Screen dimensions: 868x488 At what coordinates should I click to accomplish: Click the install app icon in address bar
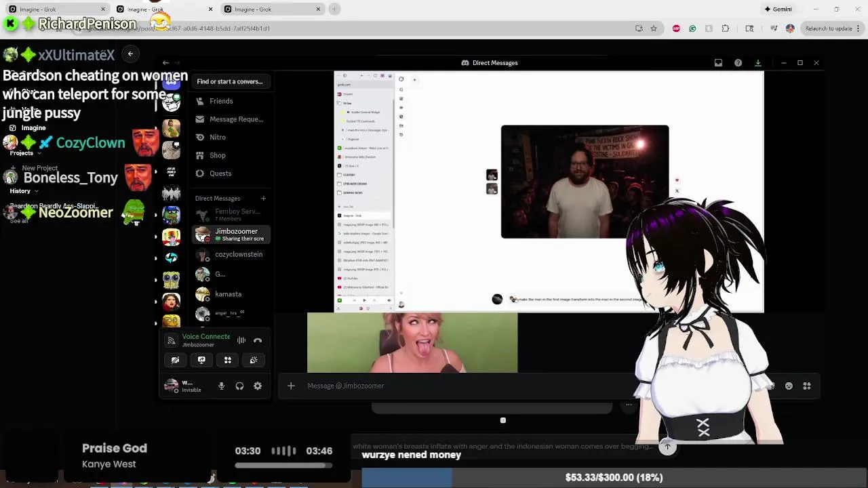coord(639,28)
